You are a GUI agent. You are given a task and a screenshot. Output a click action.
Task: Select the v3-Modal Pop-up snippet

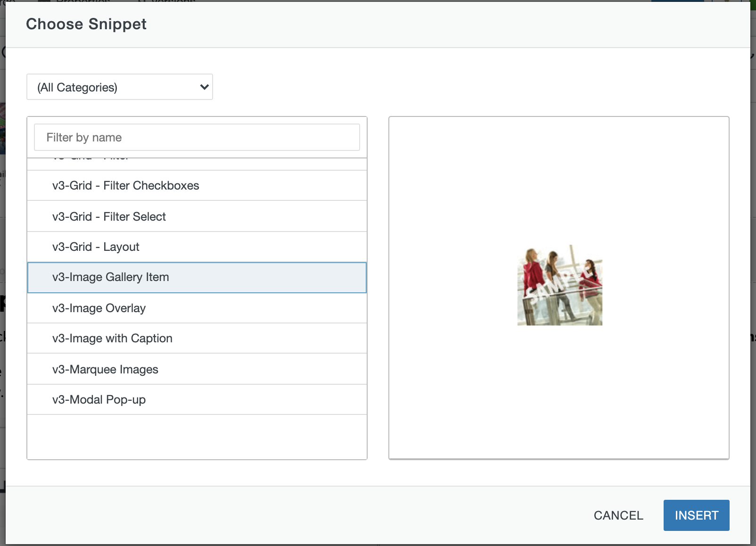coord(197,400)
